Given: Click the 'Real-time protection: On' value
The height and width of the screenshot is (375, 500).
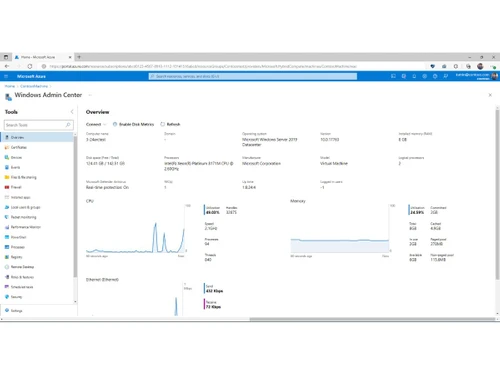Looking at the screenshot, I should (x=107, y=187).
